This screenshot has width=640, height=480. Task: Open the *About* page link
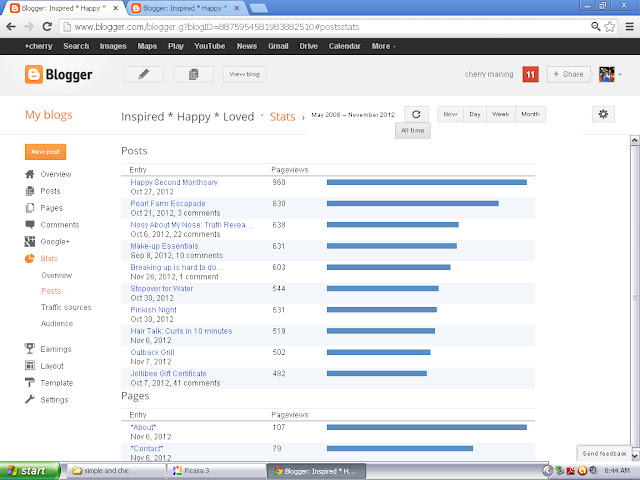pyautogui.click(x=143, y=427)
